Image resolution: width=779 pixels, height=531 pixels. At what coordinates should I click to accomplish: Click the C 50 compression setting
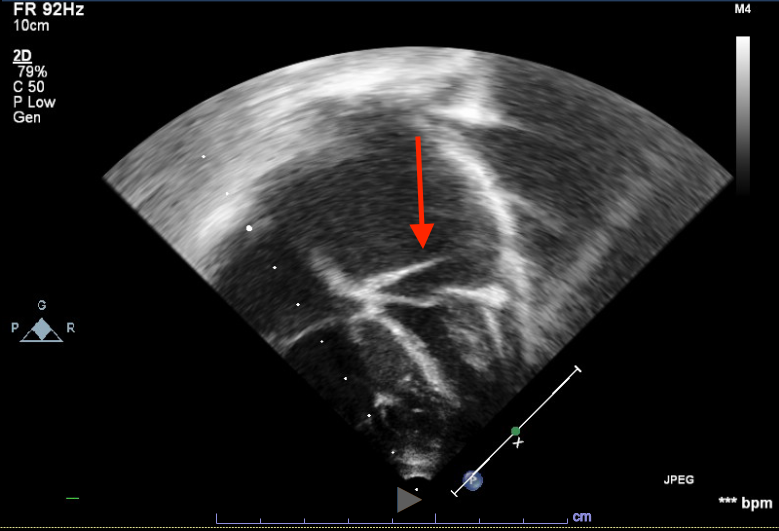(32, 88)
